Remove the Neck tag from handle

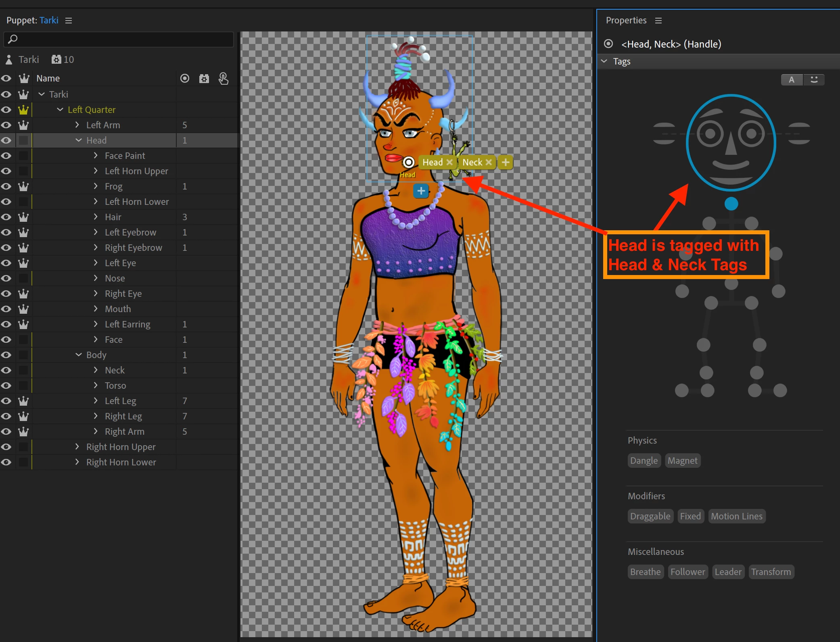click(x=489, y=162)
